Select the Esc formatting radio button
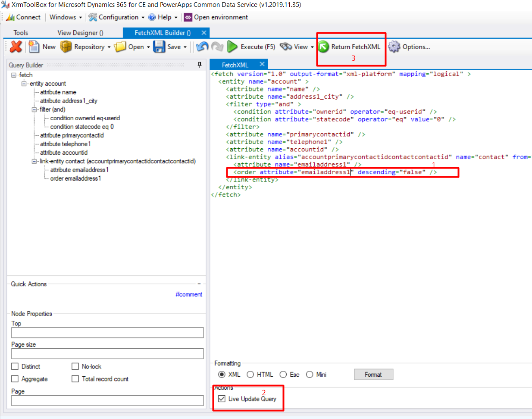532x419 pixels. tap(283, 375)
